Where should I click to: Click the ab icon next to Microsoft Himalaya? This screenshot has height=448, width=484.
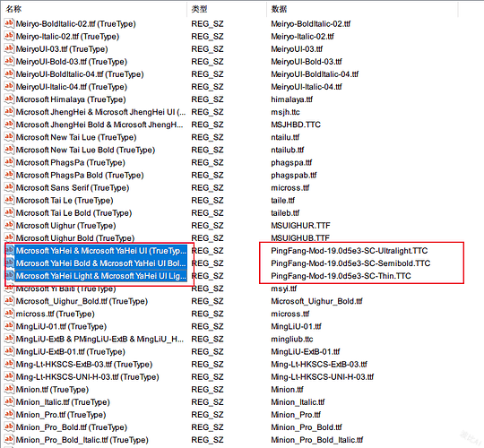[x=9, y=99]
